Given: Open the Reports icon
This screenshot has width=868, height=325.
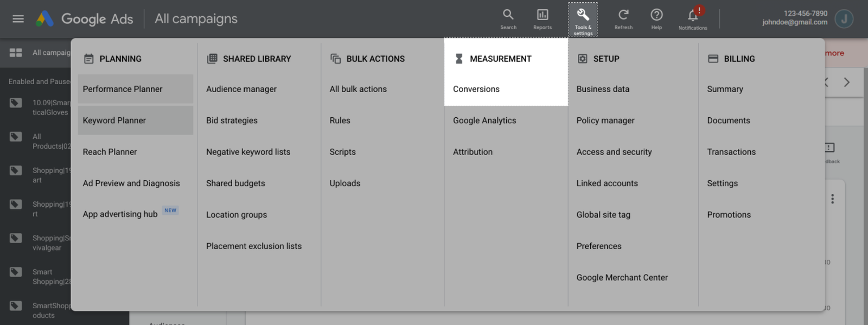Looking at the screenshot, I should (x=542, y=15).
